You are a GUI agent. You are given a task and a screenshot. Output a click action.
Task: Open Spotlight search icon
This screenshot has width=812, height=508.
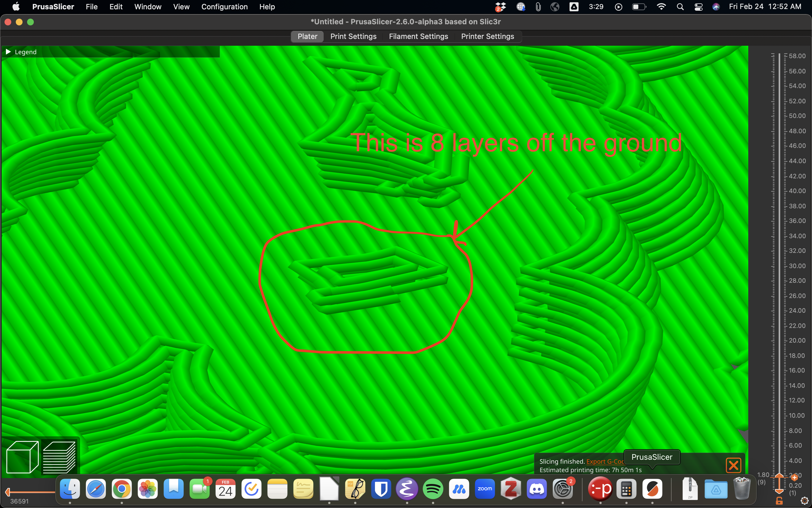(680, 7)
